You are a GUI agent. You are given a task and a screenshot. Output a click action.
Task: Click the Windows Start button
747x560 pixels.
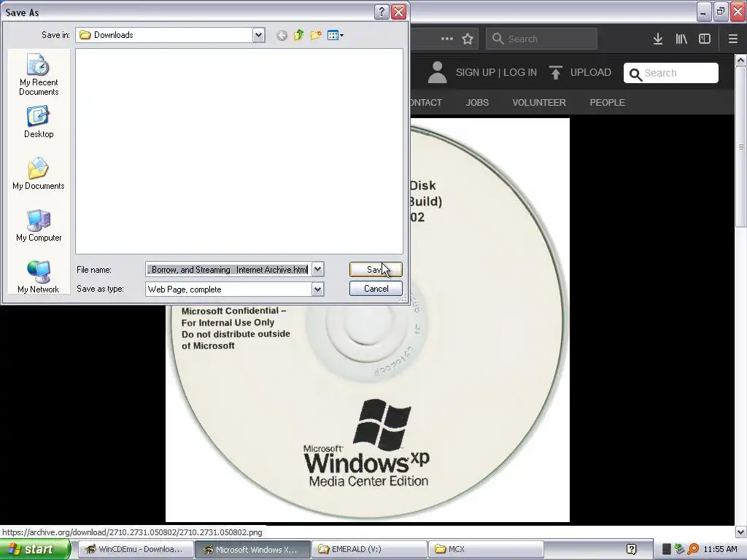click(35, 550)
